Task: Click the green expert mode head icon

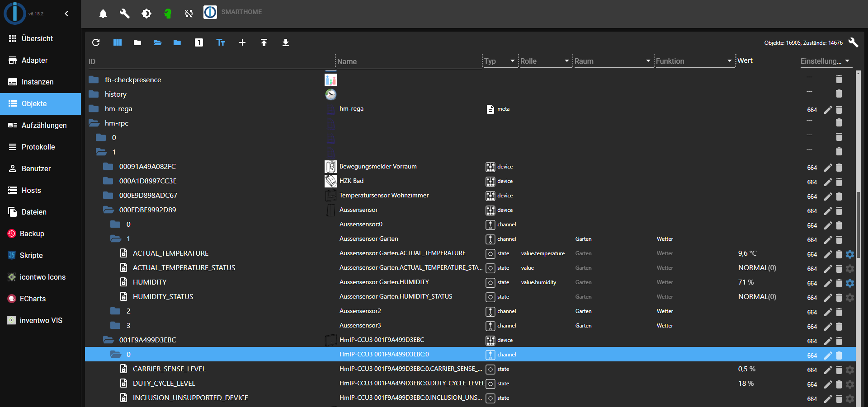Action: tap(168, 14)
